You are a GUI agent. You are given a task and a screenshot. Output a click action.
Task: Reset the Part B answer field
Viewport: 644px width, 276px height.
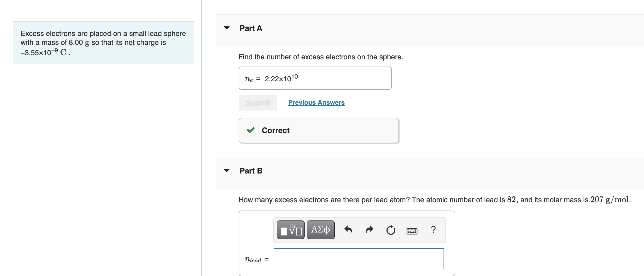pos(391,230)
